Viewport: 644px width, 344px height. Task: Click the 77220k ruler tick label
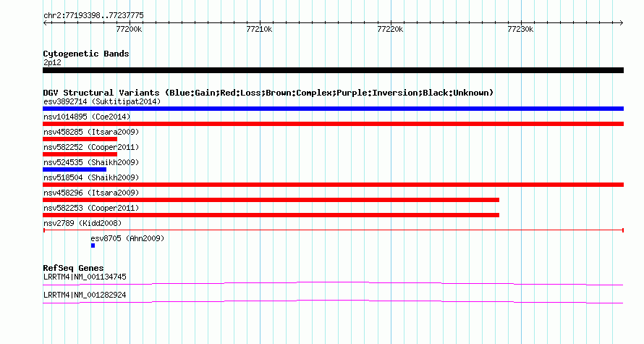[390, 29]
